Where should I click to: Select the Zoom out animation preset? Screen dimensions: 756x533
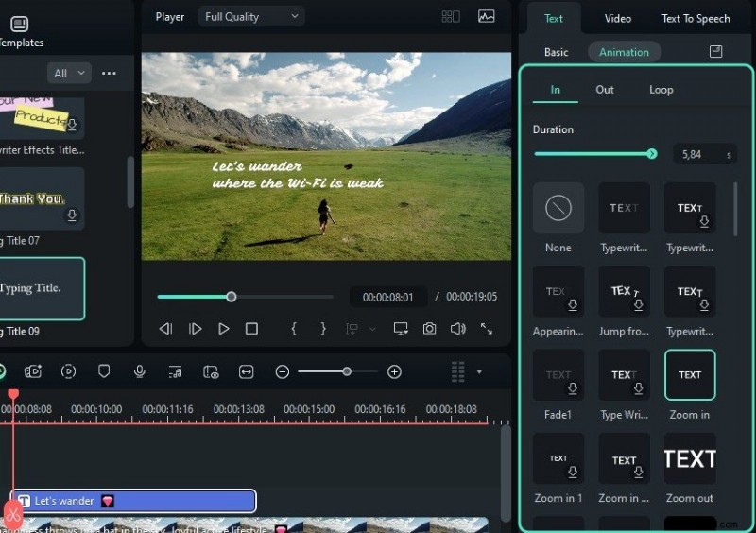click(x=690, y=458)
